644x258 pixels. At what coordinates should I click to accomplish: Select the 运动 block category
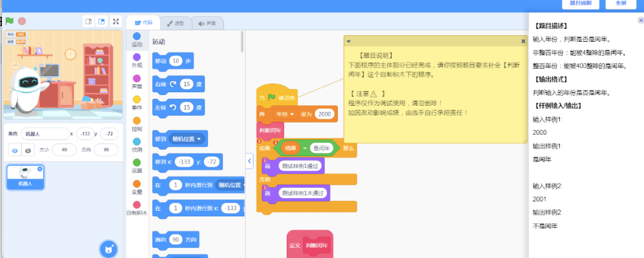(137, 40)
